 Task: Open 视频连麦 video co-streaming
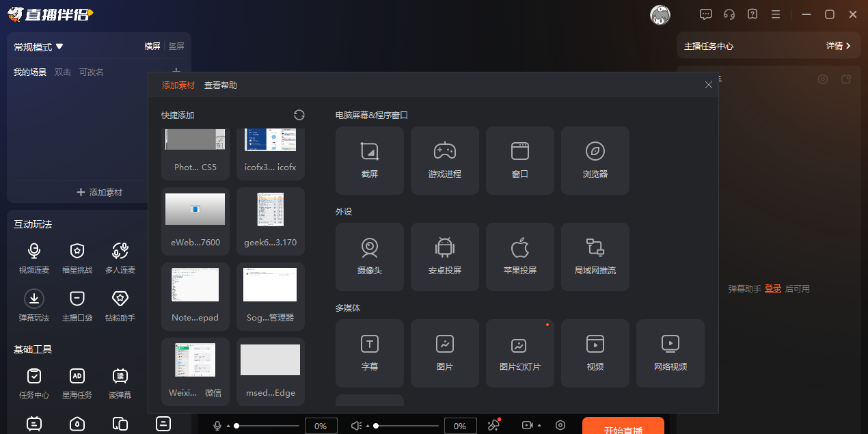(x=34, y=258)
